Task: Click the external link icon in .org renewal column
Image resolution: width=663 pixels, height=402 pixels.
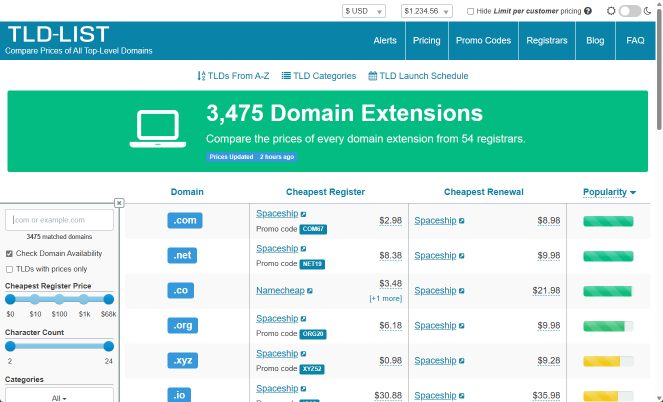Action: (461, 326)
